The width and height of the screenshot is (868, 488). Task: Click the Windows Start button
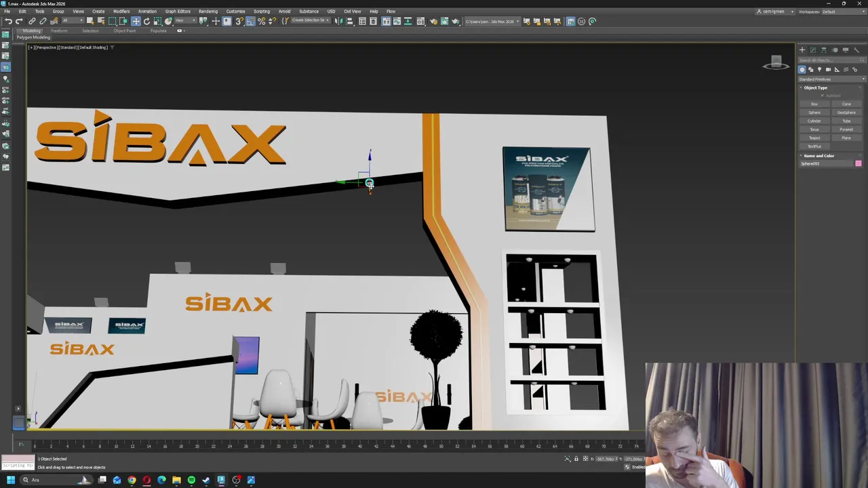(10, 480)
